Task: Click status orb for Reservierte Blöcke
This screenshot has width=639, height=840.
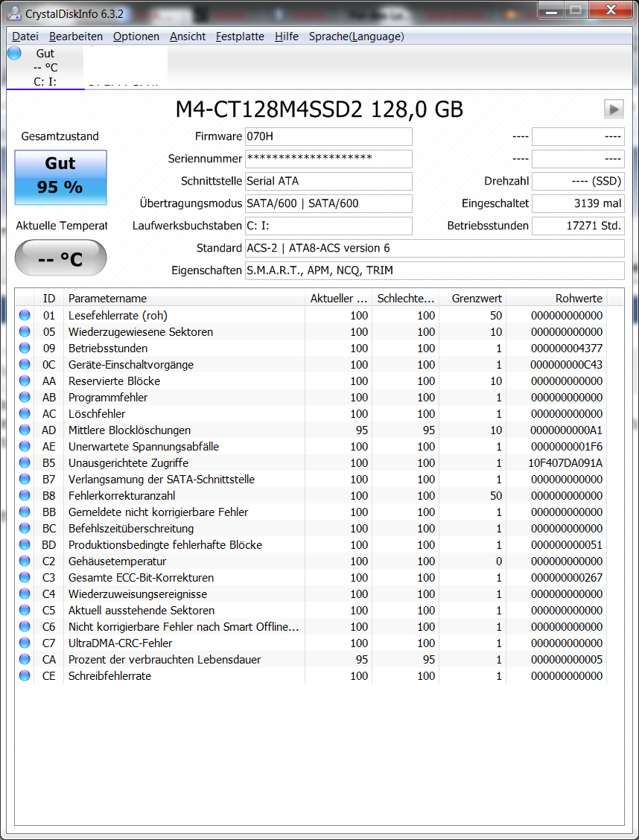Action: [24, 381]
